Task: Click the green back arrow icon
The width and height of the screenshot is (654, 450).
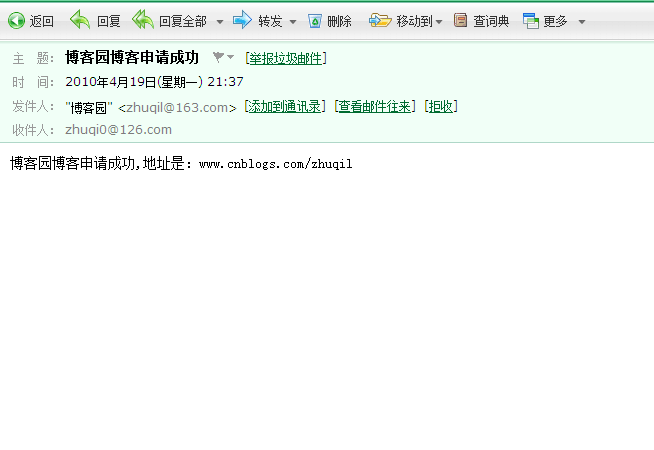Action: pos(16,21)
